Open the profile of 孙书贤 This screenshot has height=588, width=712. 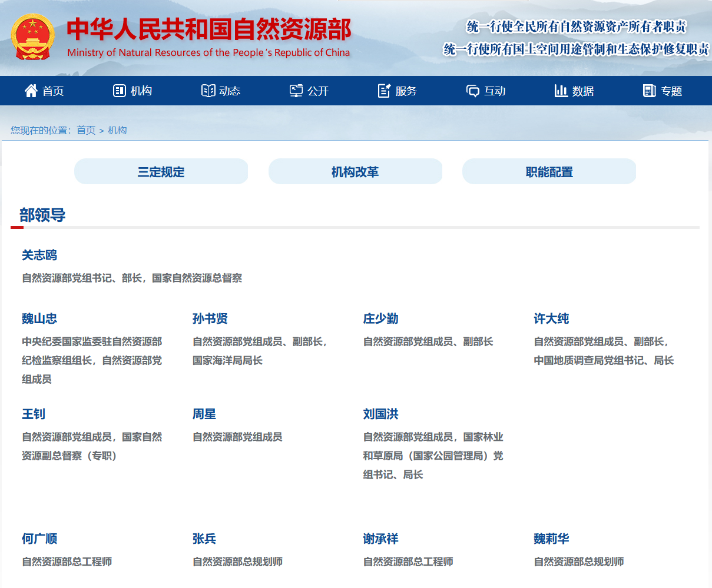(210, 318)
